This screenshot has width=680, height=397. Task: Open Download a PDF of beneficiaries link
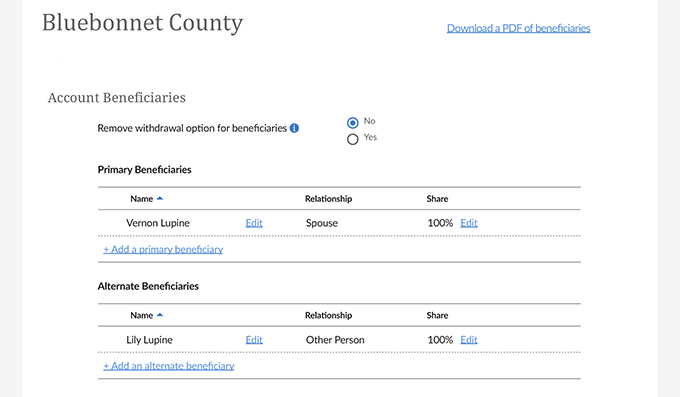[518, 28]
